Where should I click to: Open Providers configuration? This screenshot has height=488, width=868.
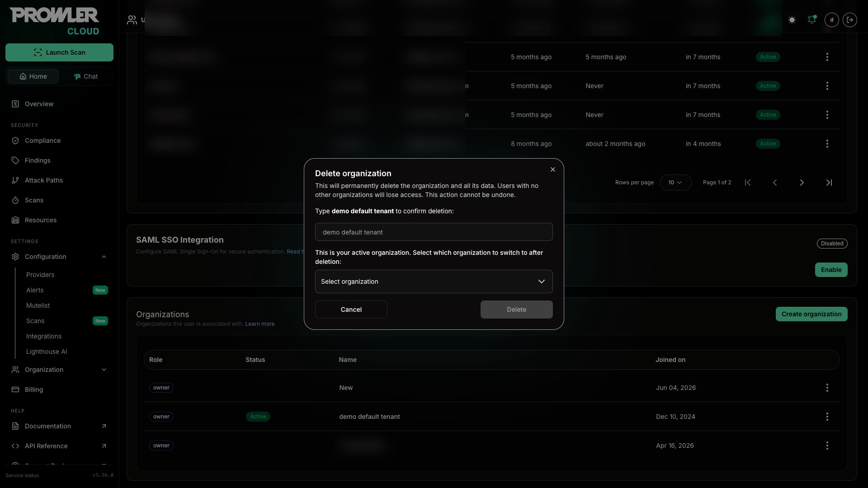40,275
